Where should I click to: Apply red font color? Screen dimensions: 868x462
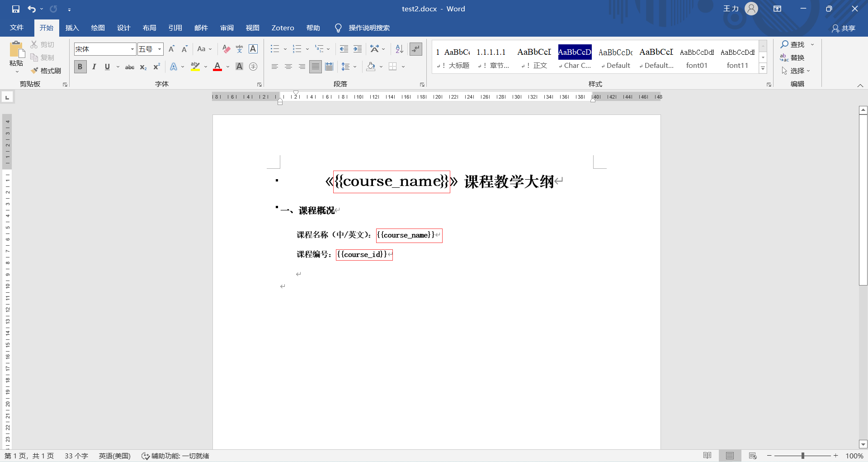(217, 67)
